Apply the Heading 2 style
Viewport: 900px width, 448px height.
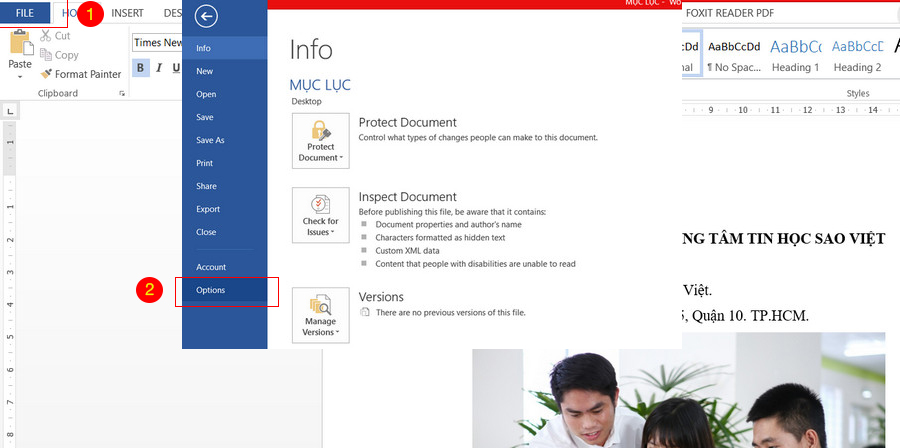[858, 56]
